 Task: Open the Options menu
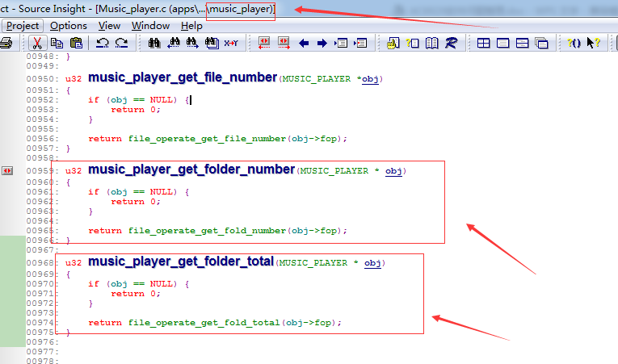(x=68, y=26)
